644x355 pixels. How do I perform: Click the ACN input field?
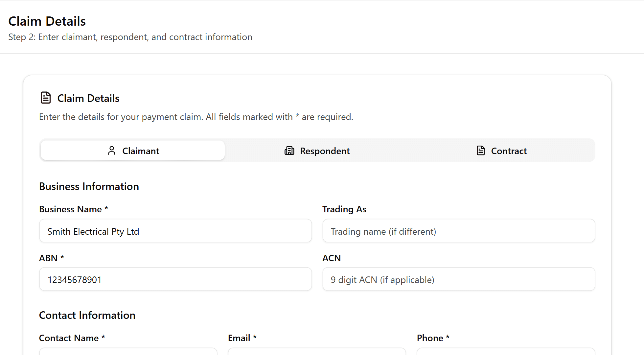pos(458,279)
